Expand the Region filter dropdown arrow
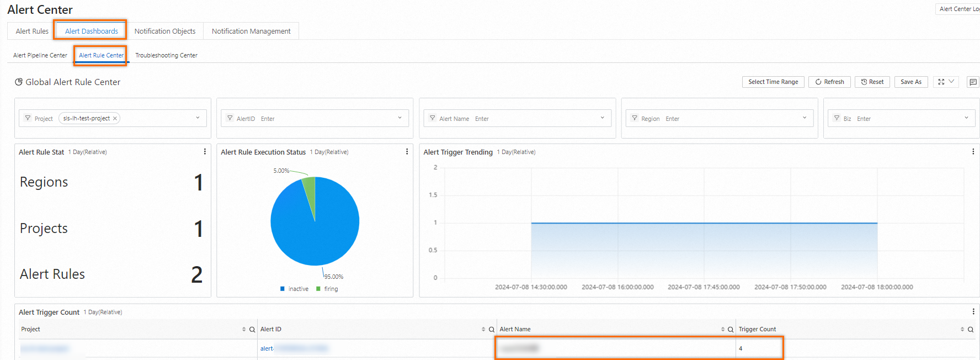This screenshot has height=360, width=980. click(x=805, y=118)
